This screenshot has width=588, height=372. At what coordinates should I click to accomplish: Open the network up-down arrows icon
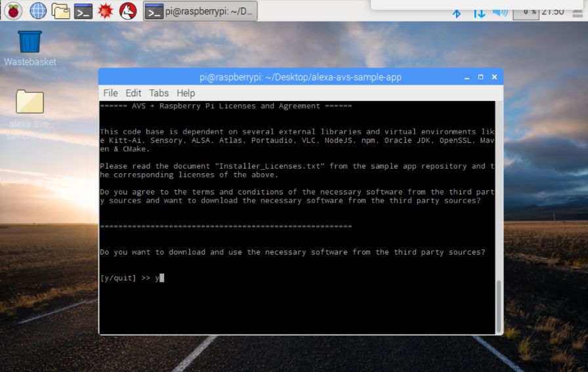[479, 14]
